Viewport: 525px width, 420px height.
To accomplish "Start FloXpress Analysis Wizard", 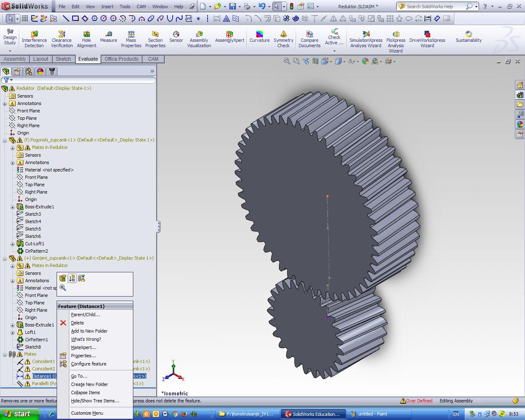I will click(396, 42).
